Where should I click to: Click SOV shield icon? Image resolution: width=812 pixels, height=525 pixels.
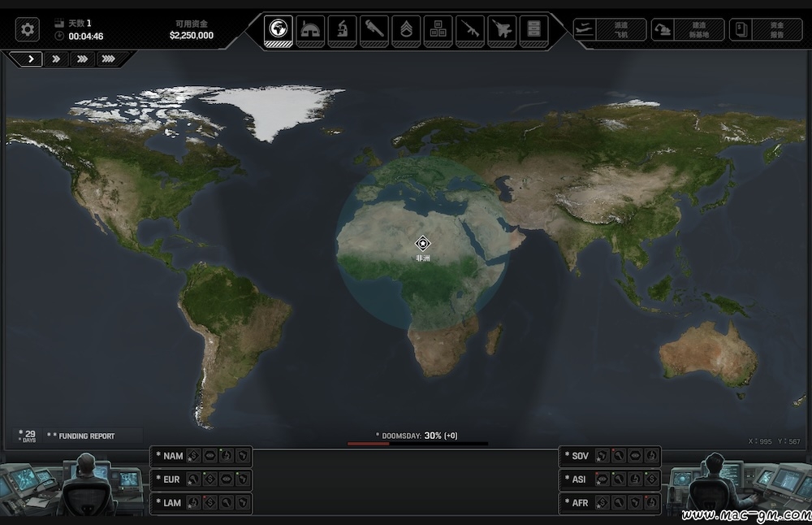(603, 456)
